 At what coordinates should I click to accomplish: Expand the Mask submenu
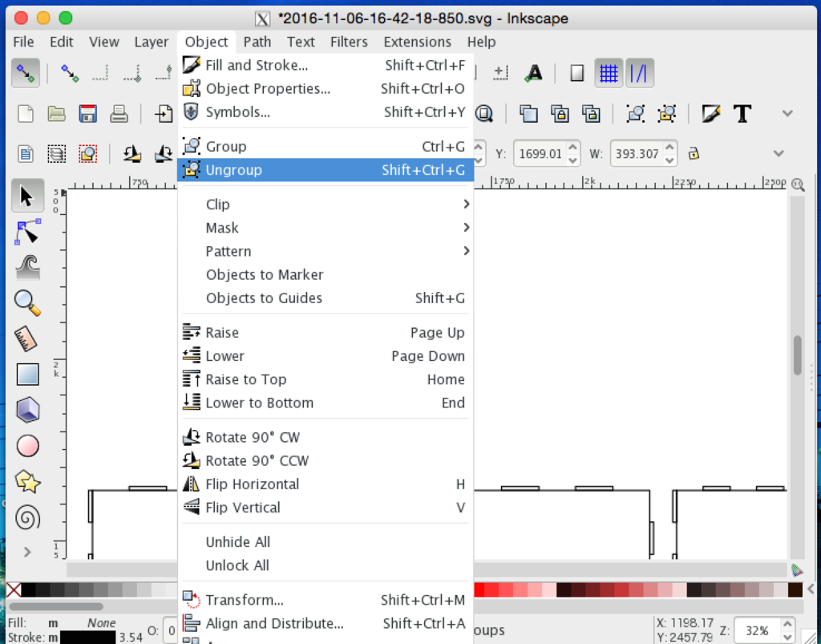[x=326, y=228]
